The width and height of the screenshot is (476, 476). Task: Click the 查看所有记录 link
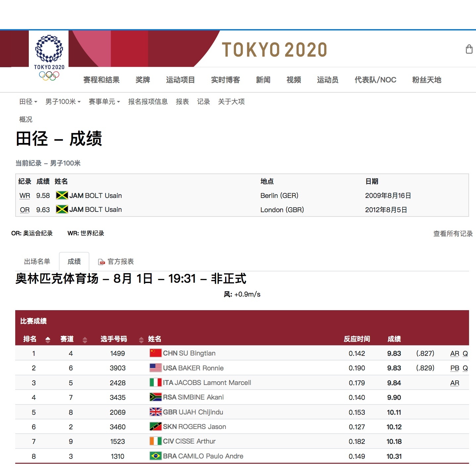(453, 234)
